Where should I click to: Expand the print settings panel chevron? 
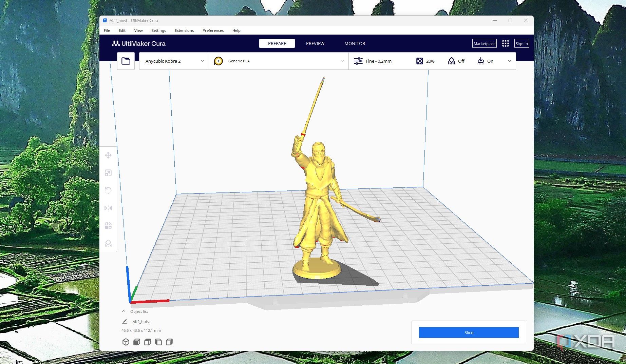click(x=509, y=61)
